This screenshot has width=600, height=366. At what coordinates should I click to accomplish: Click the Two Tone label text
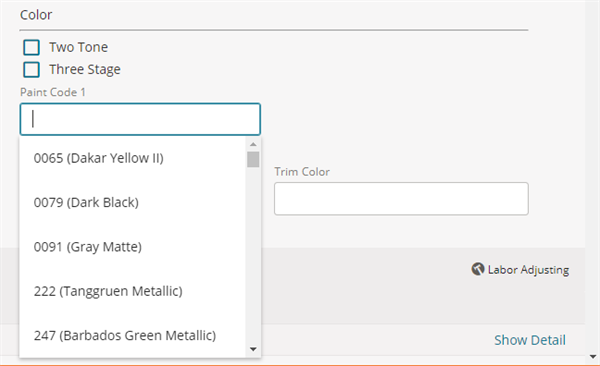point(78,47)
